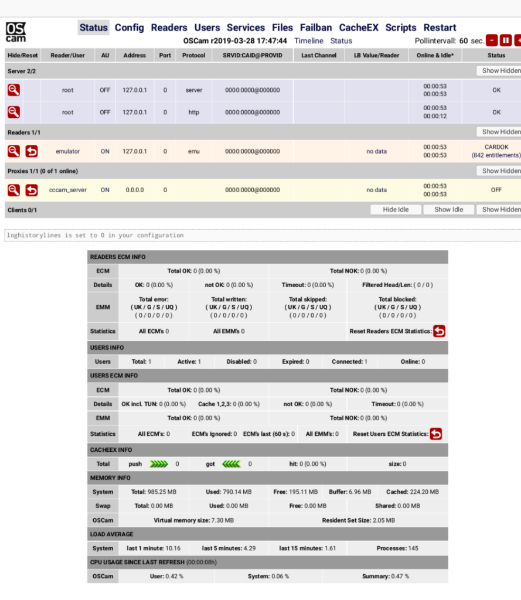Click the OSCam logo
Screen dimensions: 521x600
16,32
